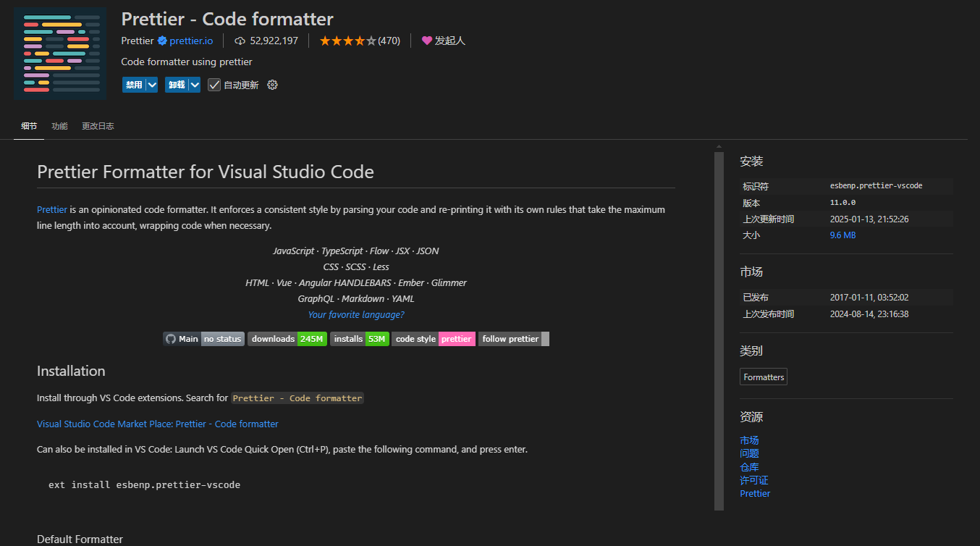Click the 类别 section heading
The height and width of the screenshot is (546, 980).
751,350
